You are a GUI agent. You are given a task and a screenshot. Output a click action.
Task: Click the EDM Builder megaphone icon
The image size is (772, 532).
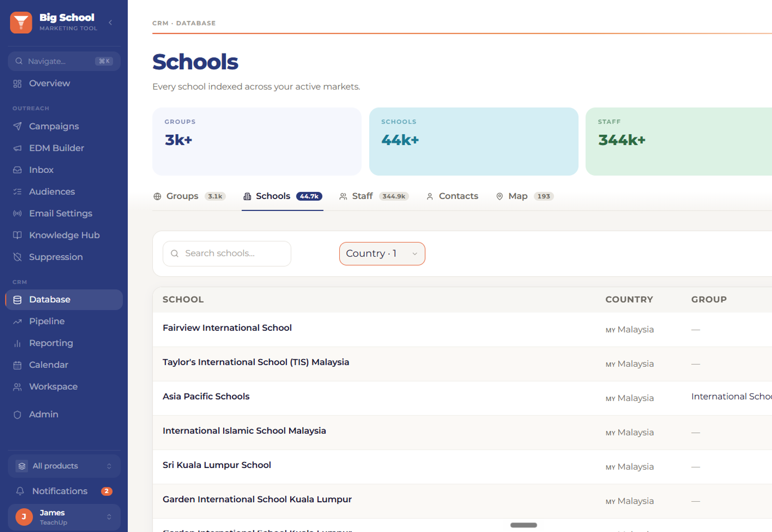tap(17, 148)
